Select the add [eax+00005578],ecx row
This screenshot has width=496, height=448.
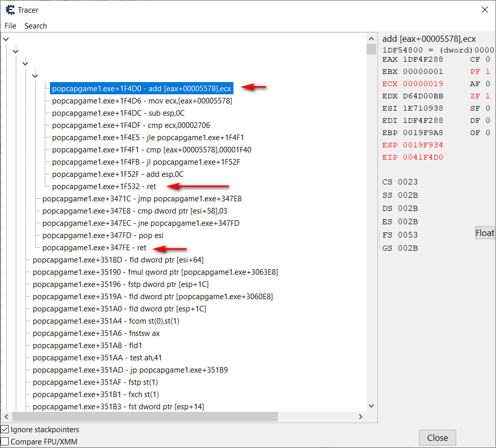tap(141, 89)
